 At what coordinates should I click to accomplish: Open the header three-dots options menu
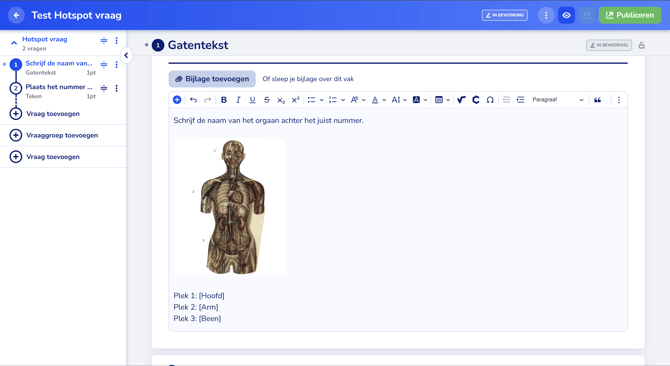point(546,15)
